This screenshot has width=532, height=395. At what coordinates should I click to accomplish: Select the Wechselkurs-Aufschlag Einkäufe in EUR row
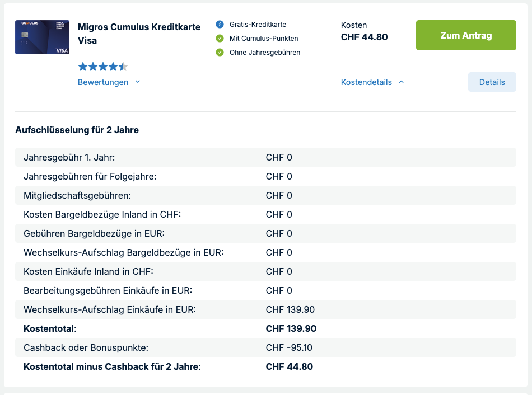(x=265, y=309)
